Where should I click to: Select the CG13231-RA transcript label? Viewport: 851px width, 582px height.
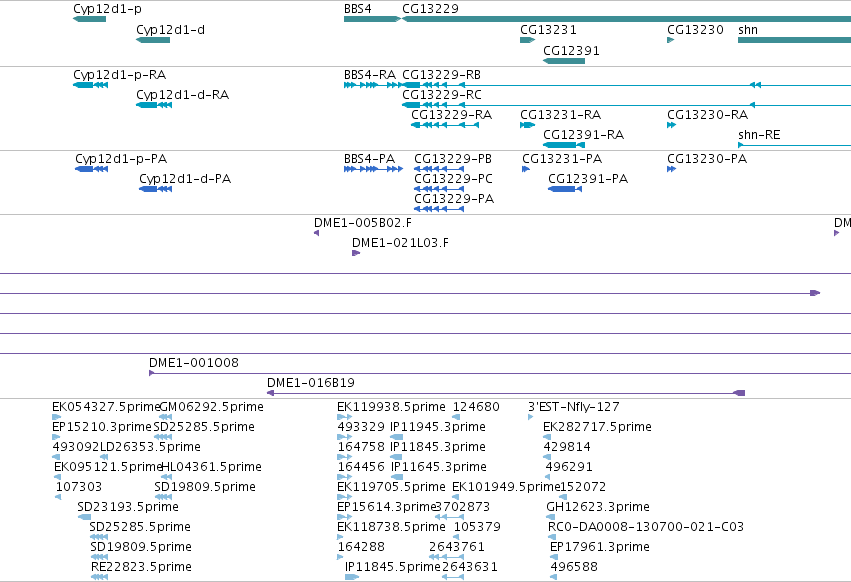561,115
